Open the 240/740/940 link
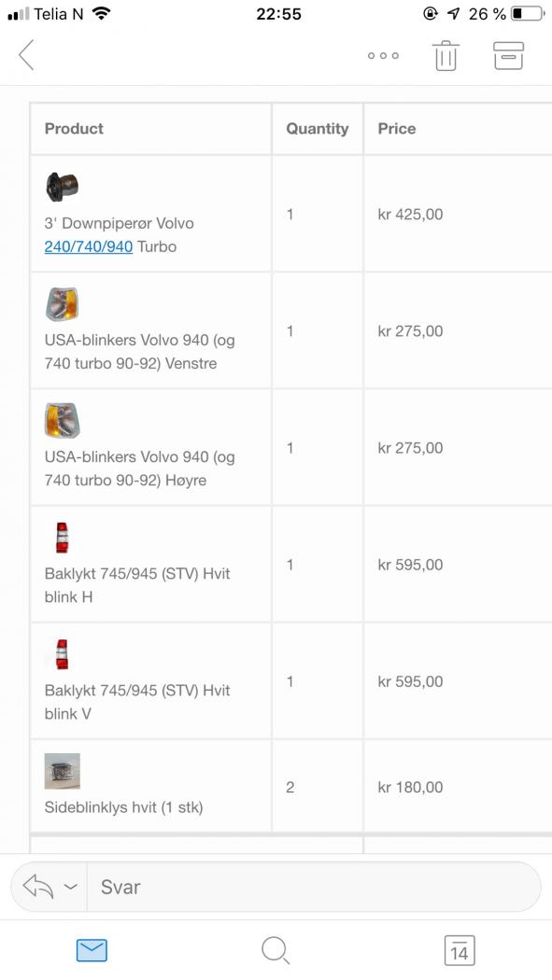552x980 pixels. 88,246
